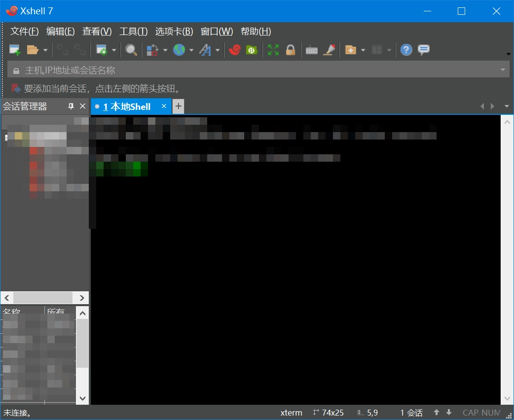
Task: Click the feedback speech bubble icon
Action: click(x=424, y=50)
